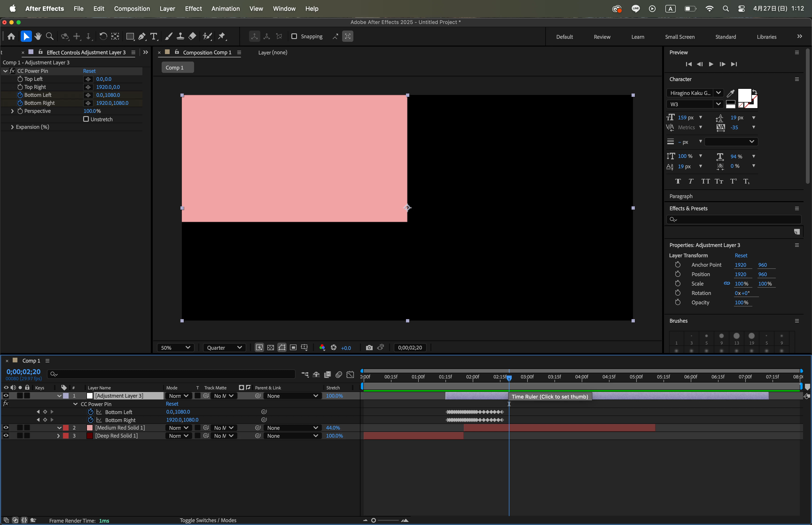
Task: Open the Composition menu
Action: [x=132, y=8]
